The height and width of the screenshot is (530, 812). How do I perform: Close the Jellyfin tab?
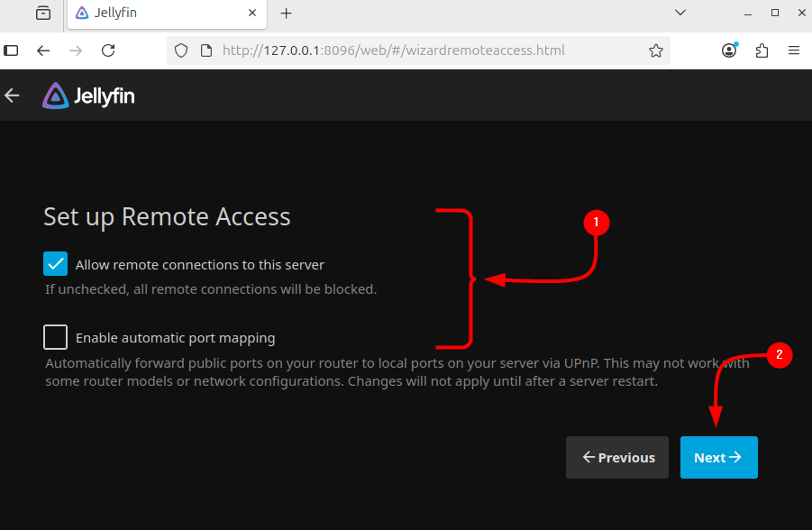click(252, 14)
